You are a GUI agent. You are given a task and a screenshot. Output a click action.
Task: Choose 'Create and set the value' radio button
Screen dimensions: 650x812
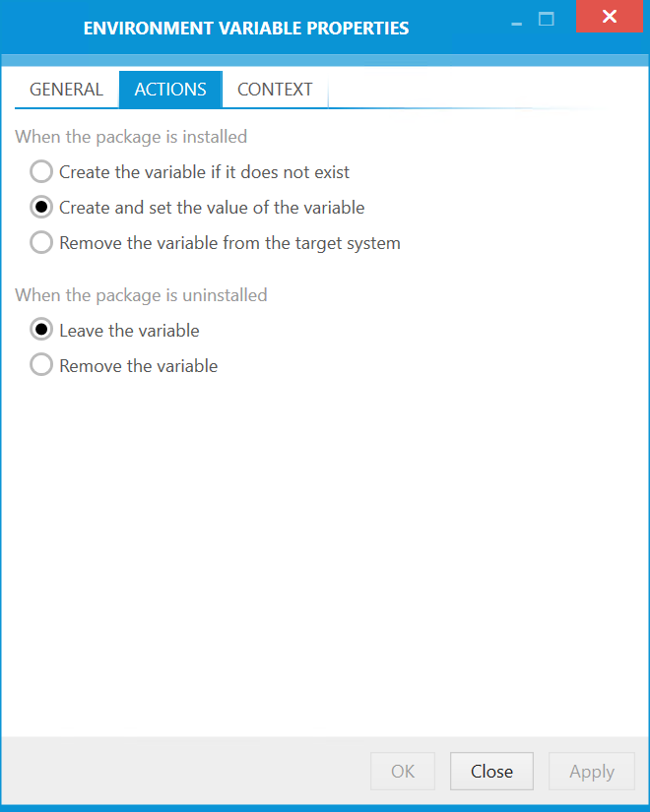41,208
